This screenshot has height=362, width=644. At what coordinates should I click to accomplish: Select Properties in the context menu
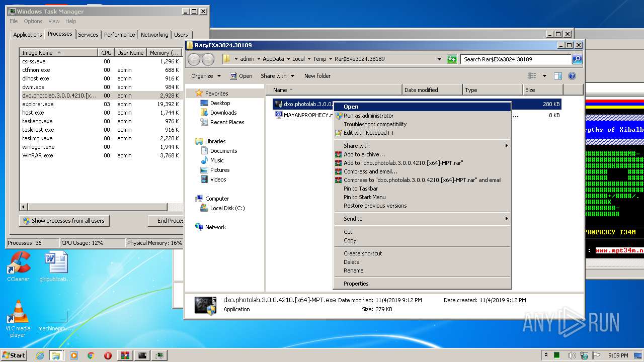(x=422, y=284)
